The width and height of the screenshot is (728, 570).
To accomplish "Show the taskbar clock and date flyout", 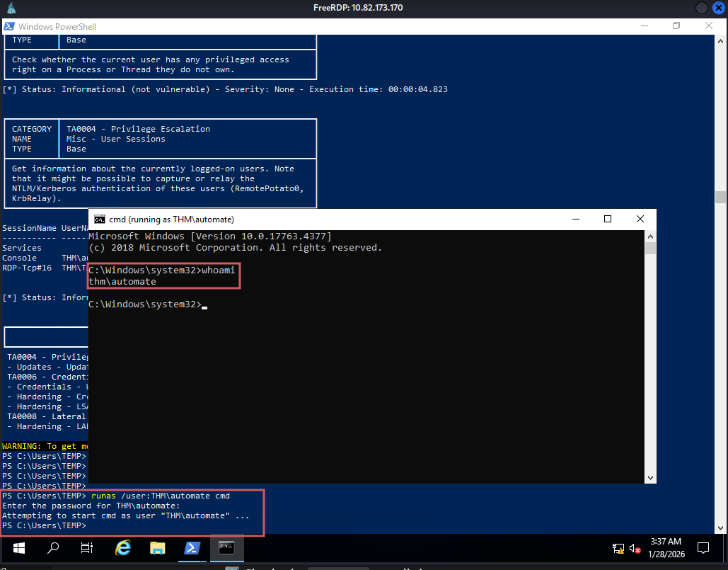I will 667,547.
